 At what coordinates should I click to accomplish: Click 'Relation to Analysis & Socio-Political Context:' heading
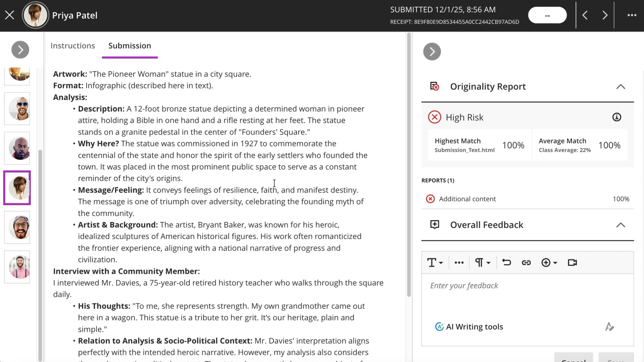pyautogui.click(x=165, y=341)
